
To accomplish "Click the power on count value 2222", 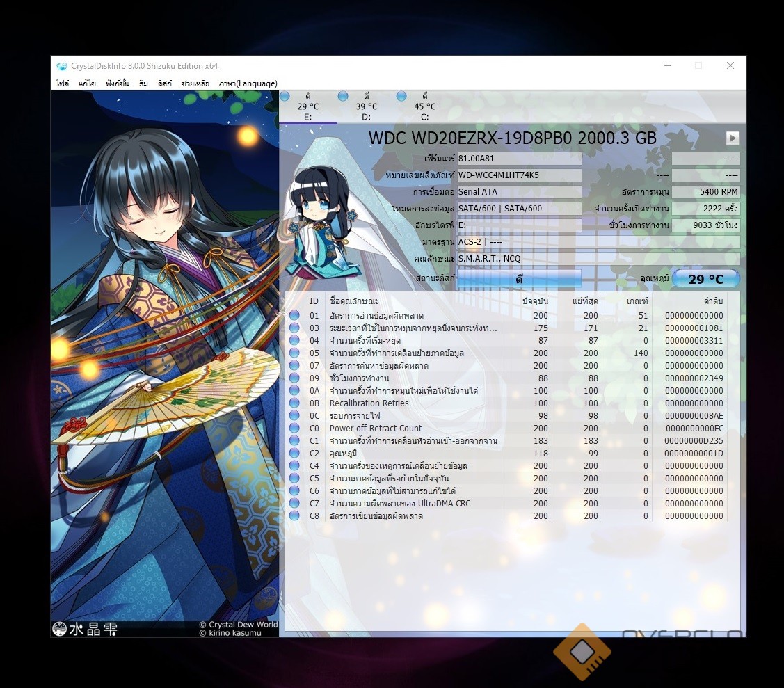I will (705, 209).
